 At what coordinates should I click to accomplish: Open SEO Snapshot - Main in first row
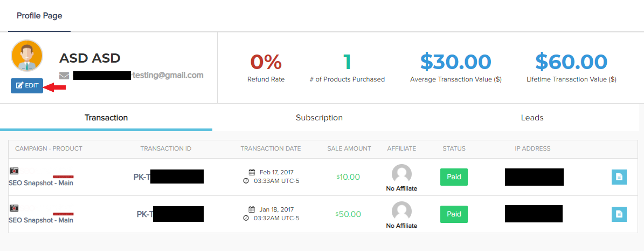41,183
